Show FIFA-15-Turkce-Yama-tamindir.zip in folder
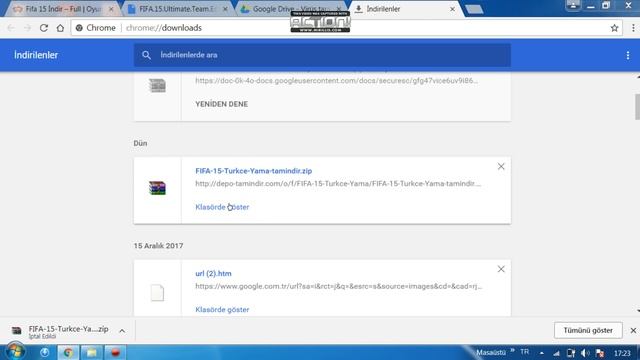Screen dimensions: 640x360 tap(222, 207)
